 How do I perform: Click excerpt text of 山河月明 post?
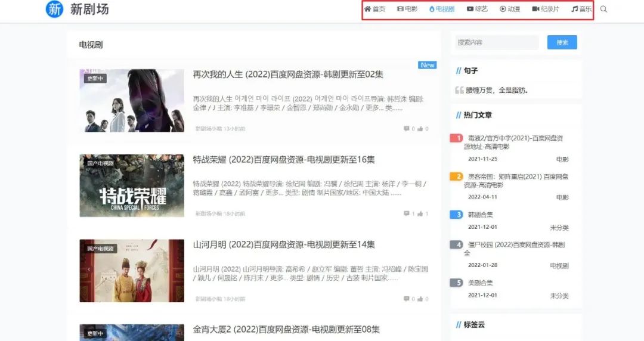(x=311, y=273)
